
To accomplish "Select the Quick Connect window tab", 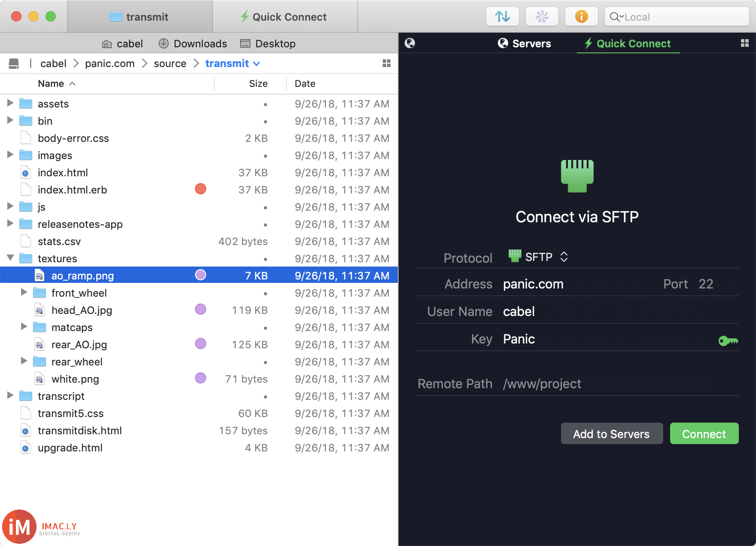I will (x=285, y=17).
